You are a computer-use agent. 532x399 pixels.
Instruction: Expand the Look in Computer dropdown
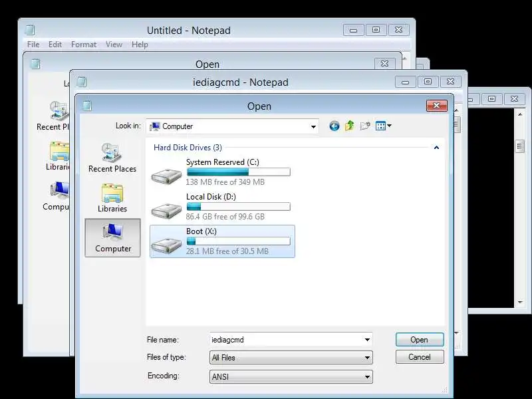point(313,126)
